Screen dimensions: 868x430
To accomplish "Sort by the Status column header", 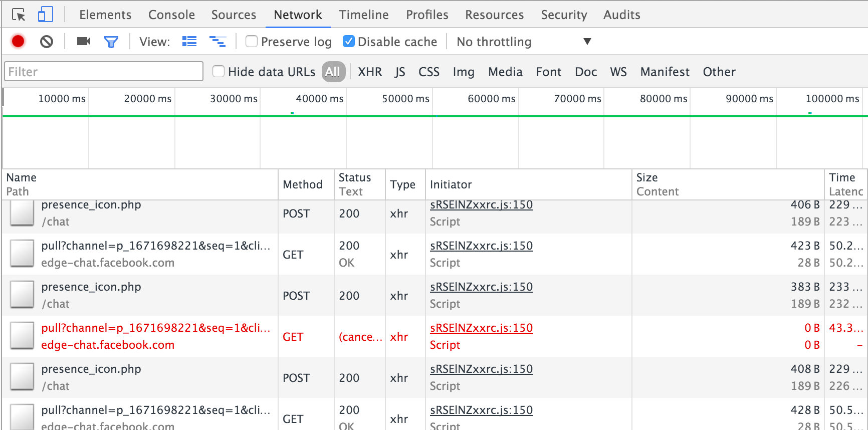I will (x=360, y=184).
